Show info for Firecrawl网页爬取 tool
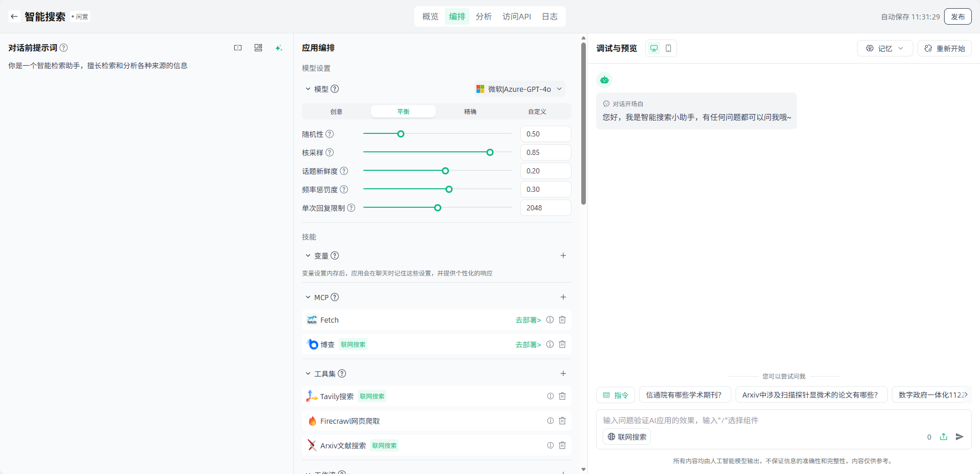The height and width of the screenshot is (474, 980). click(x=550, y=421)
